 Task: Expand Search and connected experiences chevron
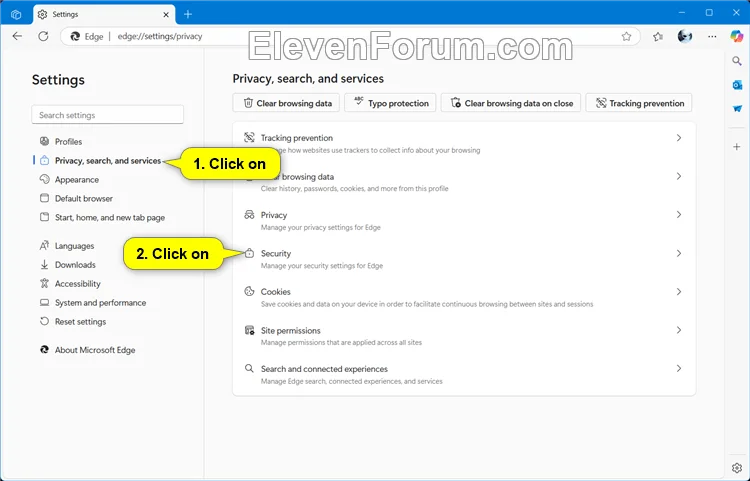pyautogui.click(x=679, y=368)
